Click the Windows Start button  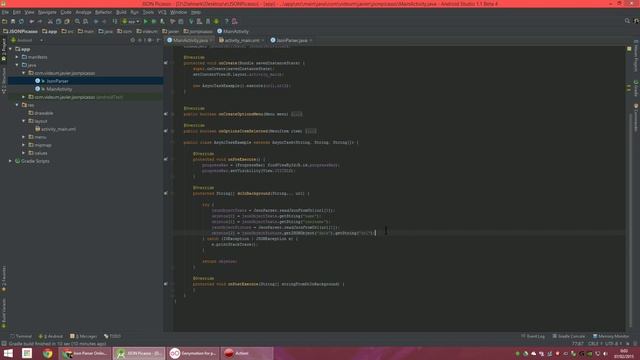click(8, 353)
